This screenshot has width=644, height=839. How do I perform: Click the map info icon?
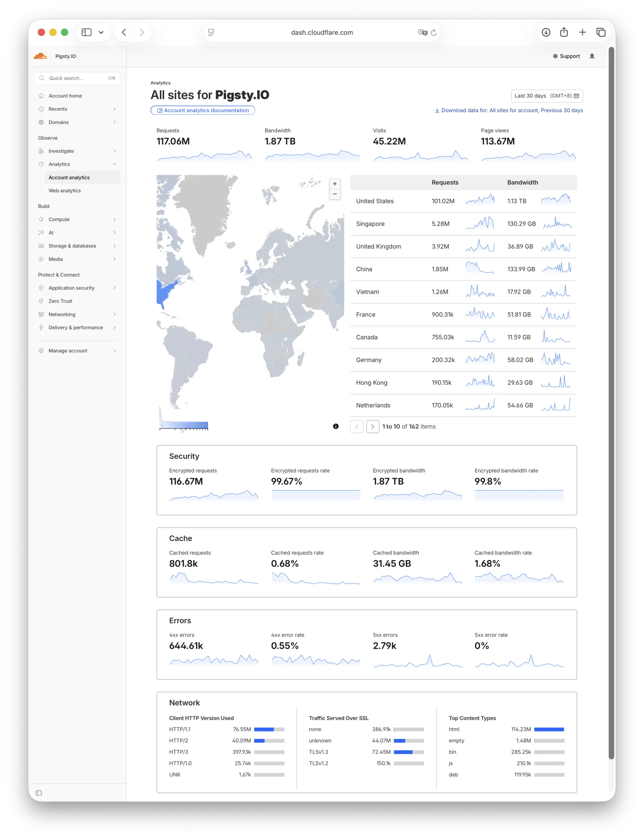(336, 426)
